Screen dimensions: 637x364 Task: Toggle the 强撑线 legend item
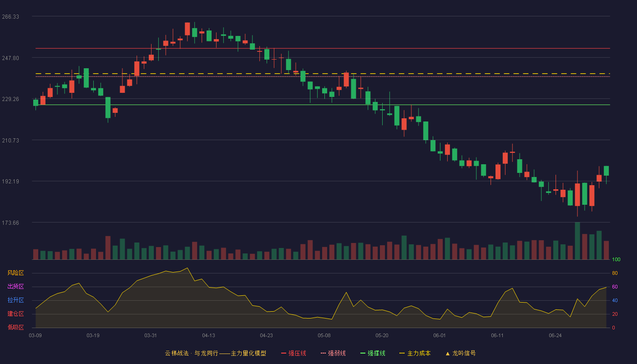pos(373,353)
